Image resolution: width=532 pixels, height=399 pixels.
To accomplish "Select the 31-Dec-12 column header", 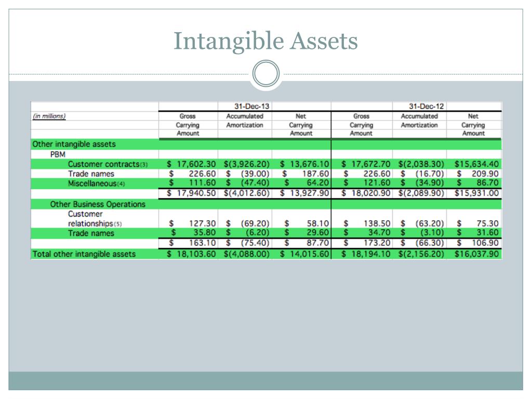I will click(x=426, y=106).
